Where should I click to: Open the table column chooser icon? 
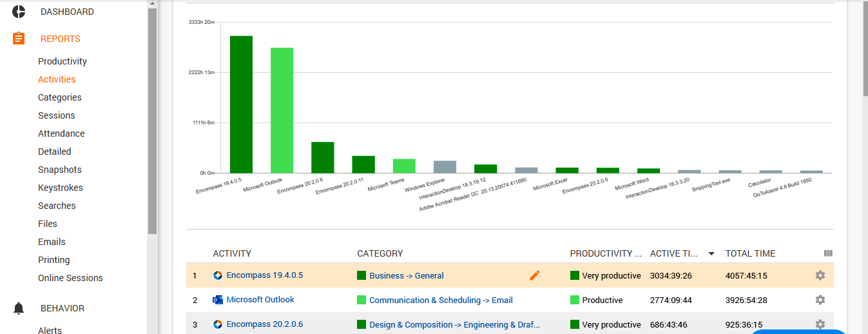coord(828,253)
